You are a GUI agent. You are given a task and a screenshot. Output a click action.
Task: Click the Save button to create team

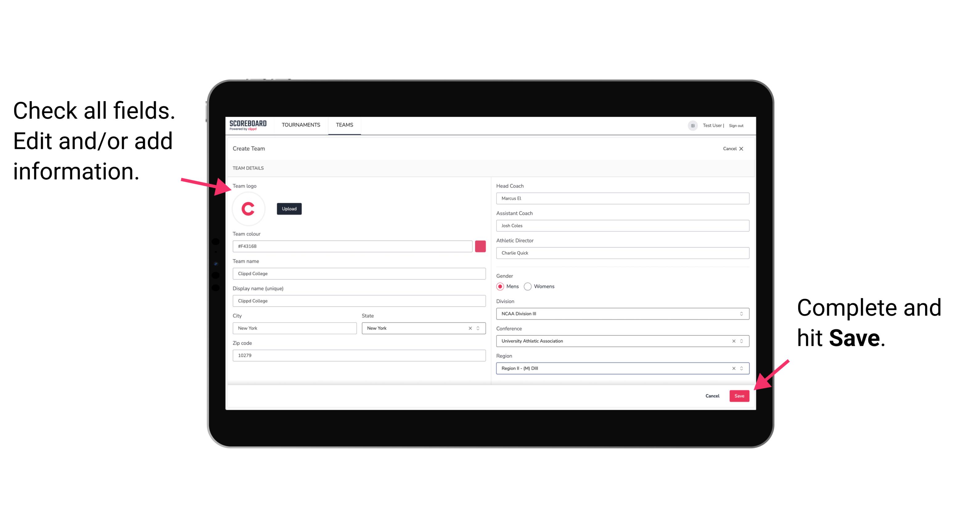pyautogui.click(x=739, y=394)
